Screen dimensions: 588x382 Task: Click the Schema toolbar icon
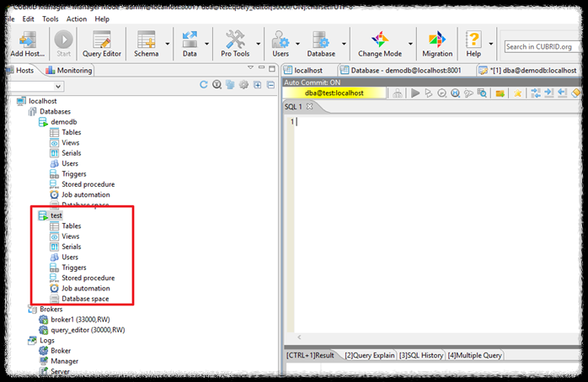(146, 44)
